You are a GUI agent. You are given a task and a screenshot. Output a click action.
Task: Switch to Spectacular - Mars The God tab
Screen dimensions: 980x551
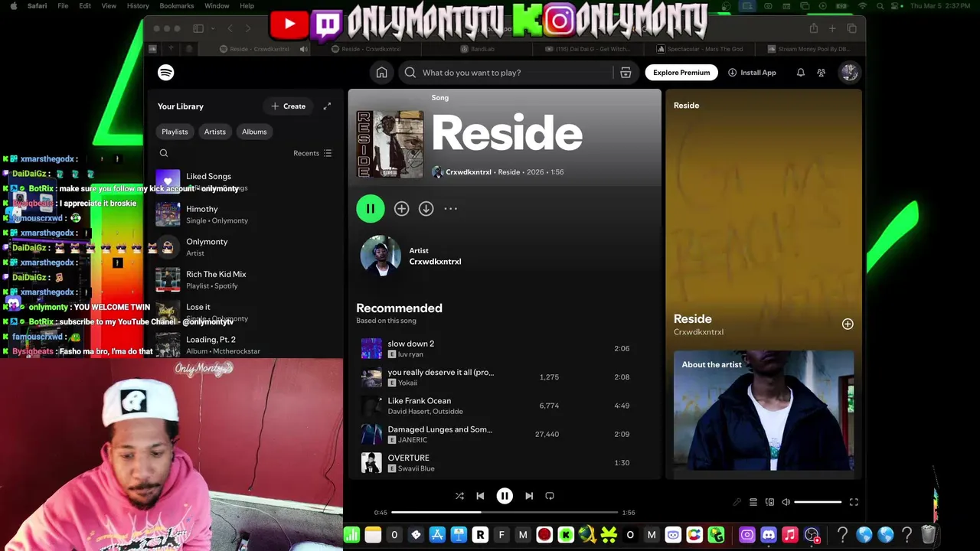701,49
